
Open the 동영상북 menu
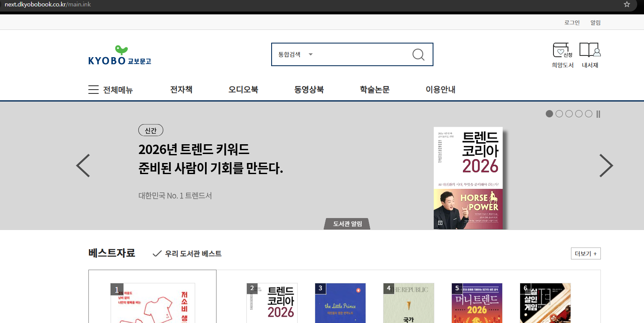tap(309, 90)
